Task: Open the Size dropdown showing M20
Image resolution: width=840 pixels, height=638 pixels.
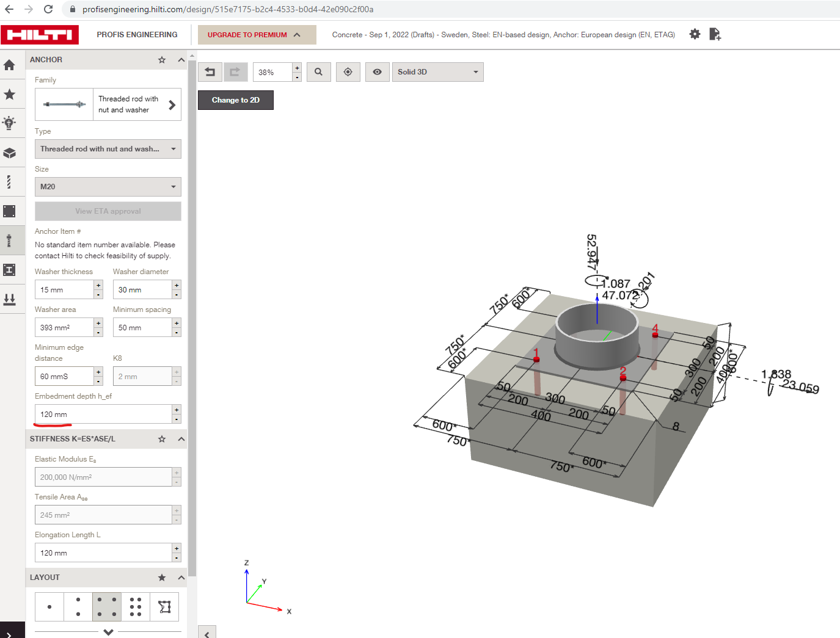Action: (x=108, y=186)
